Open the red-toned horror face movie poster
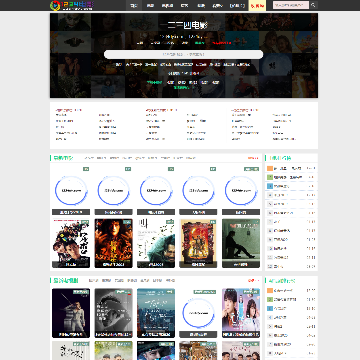Image resolution: width=360 pixels, height=360 pixels. [x=114, y=243]
